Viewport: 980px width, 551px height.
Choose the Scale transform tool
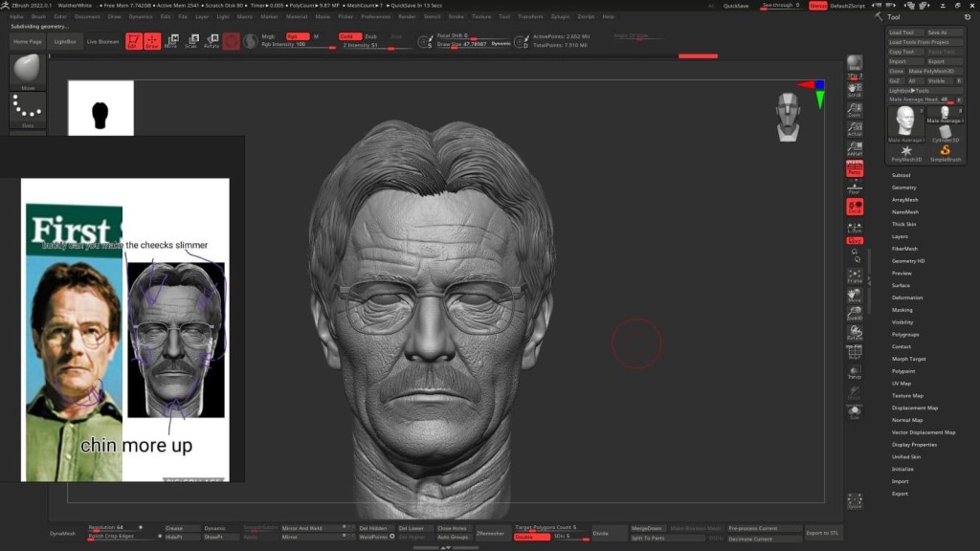tap(191, 41)
